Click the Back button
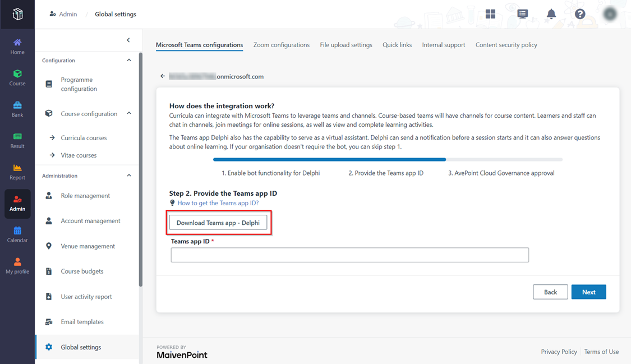Screen dimensions: 631x364 pyautogui.click(x=551, y=292)
